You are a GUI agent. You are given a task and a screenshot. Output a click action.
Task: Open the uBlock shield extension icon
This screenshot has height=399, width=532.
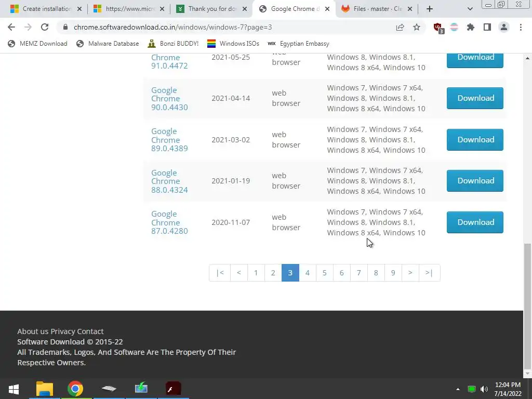click(438, 28)
